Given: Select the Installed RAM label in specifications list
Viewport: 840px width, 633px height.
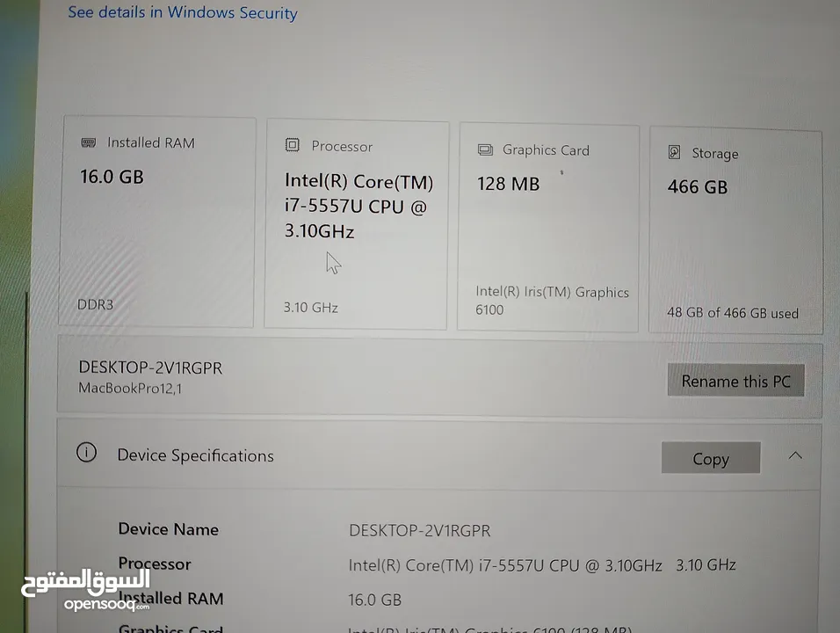Looking at the screenshot, I should click(170, 598).
